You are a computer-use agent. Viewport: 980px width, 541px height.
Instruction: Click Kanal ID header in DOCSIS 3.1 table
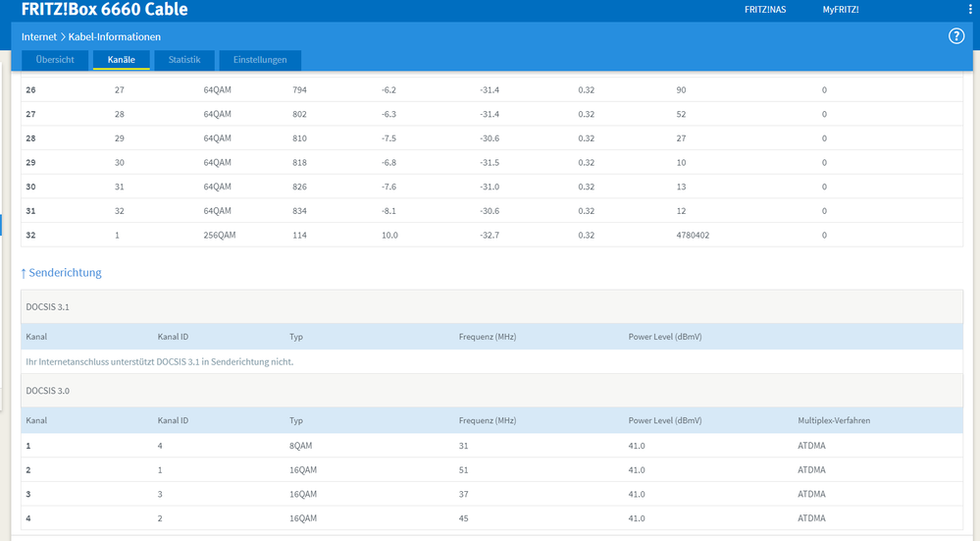(173, 337)
